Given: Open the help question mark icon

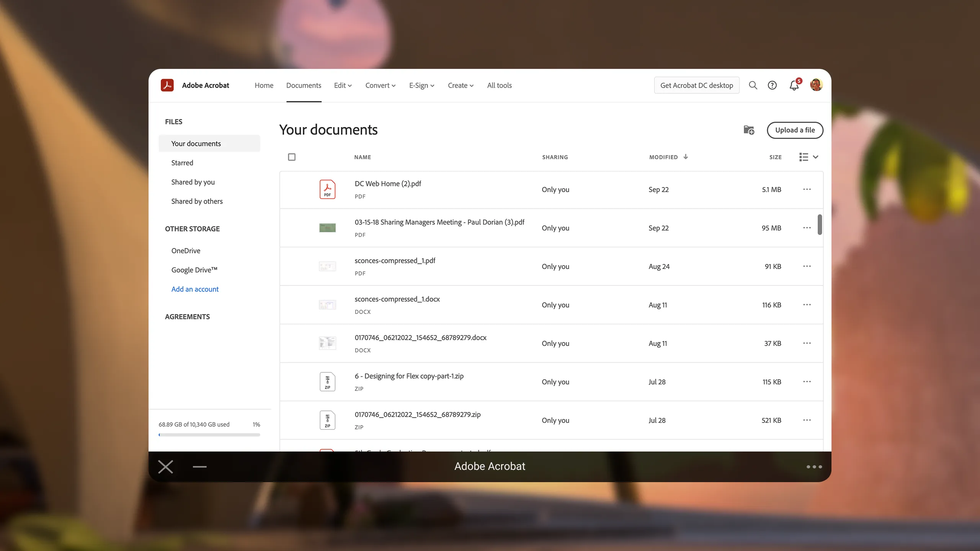Looking at the screenshot, I should [x=772, y=85].
